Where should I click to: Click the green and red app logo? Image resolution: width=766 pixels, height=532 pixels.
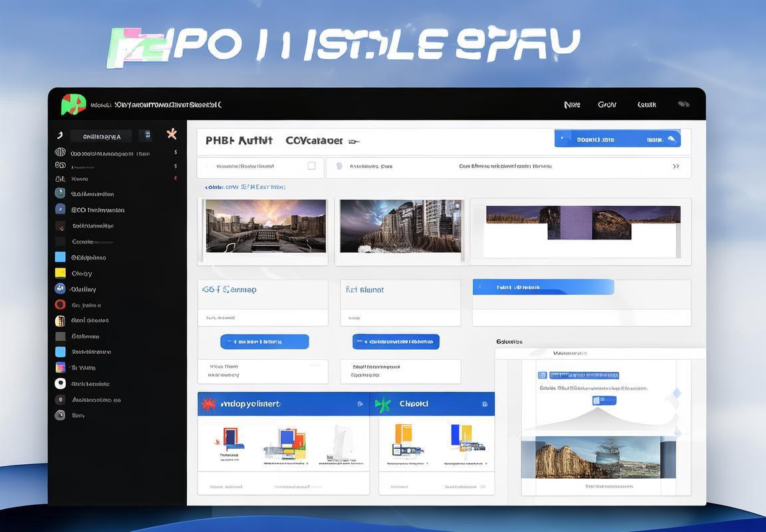point(73,104)
